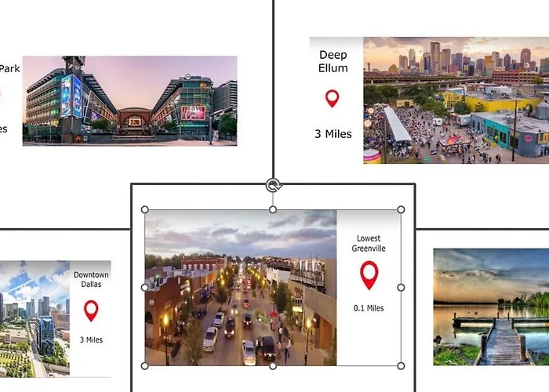The image size is (549, 392).
Task: Click the red location pin under Deep Ellum
Action: pos(332,98)
